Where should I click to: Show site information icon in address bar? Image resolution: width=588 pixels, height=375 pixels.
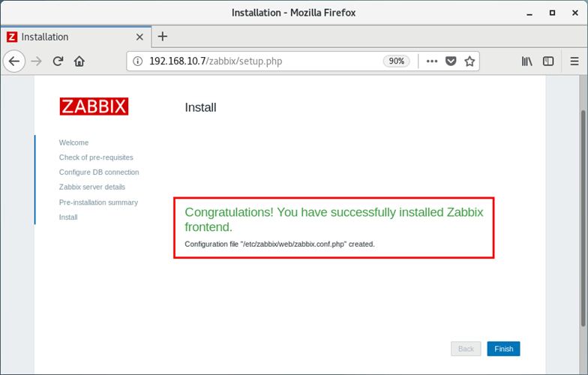tap(138, 61)
